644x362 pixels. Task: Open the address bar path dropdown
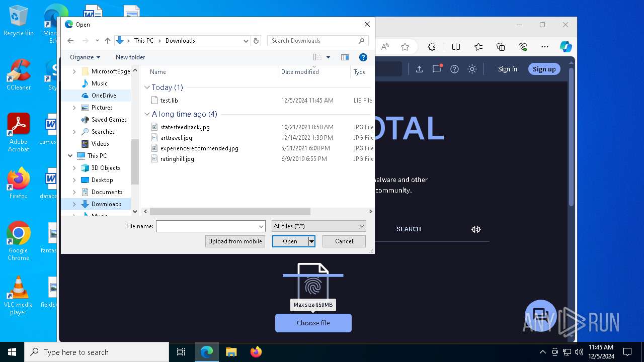point(246,41)
